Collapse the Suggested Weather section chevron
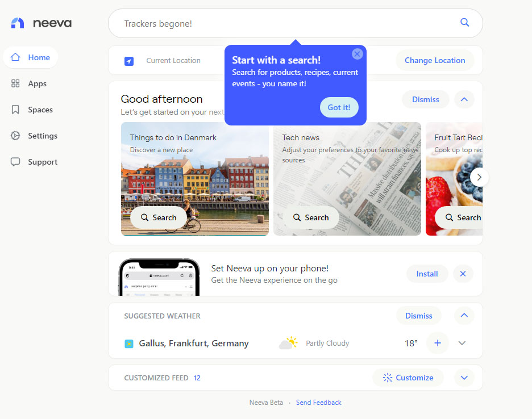Image resolution: width=532 pixels, height=419 pixels. point(464,315)
